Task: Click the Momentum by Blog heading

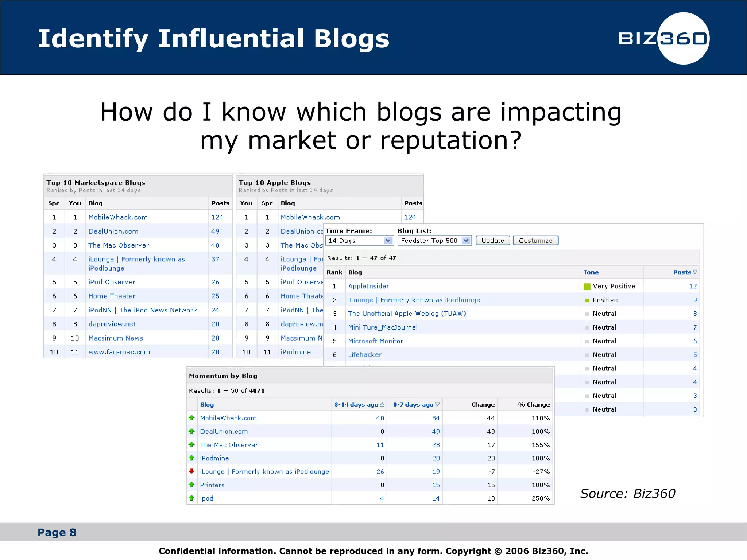Action: [223, 376]
